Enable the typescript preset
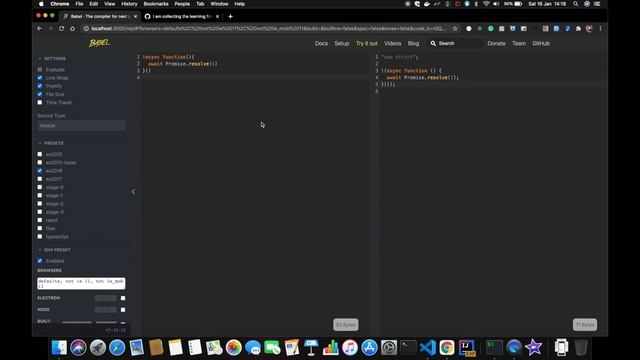Viewport: 640px width, 360px height. point(40,236)
